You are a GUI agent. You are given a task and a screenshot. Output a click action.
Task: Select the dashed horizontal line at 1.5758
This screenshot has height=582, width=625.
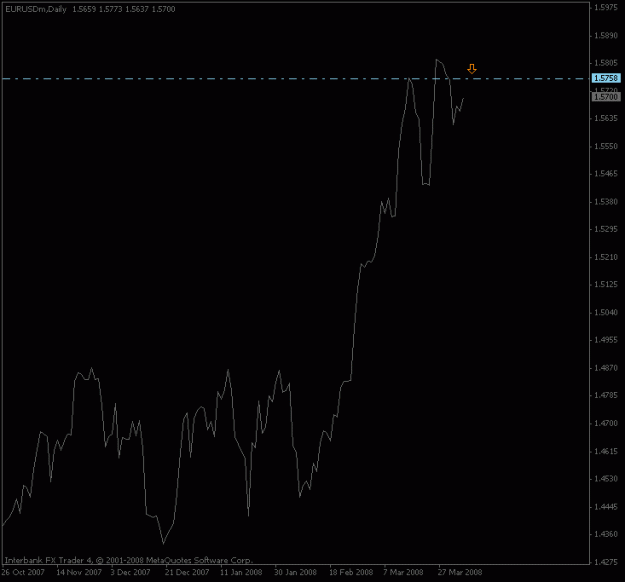[296, 79]
